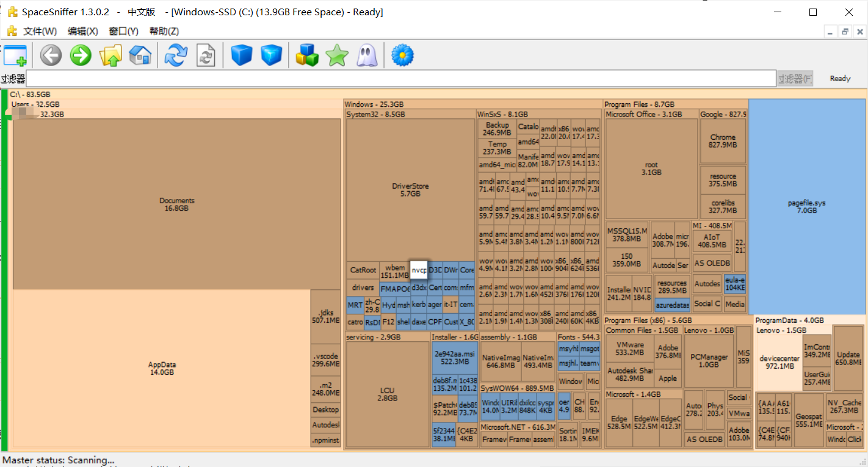This screenshot has height=467, width=868.
Task: Select the AppData 14.0GB block
Action: [x=162, y=368]
